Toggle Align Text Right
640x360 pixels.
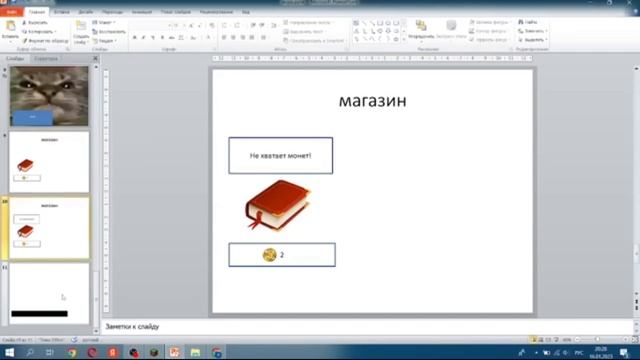243,38
